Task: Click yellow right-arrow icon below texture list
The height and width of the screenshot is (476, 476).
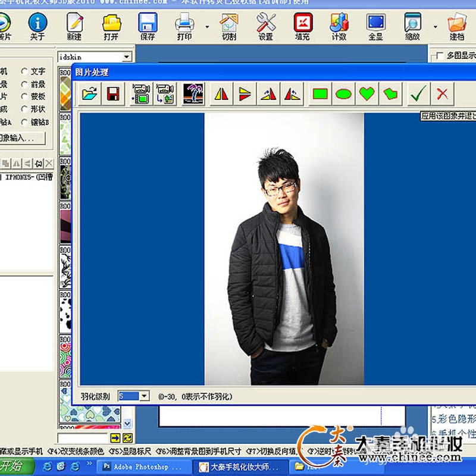Action: click(115, 438)
